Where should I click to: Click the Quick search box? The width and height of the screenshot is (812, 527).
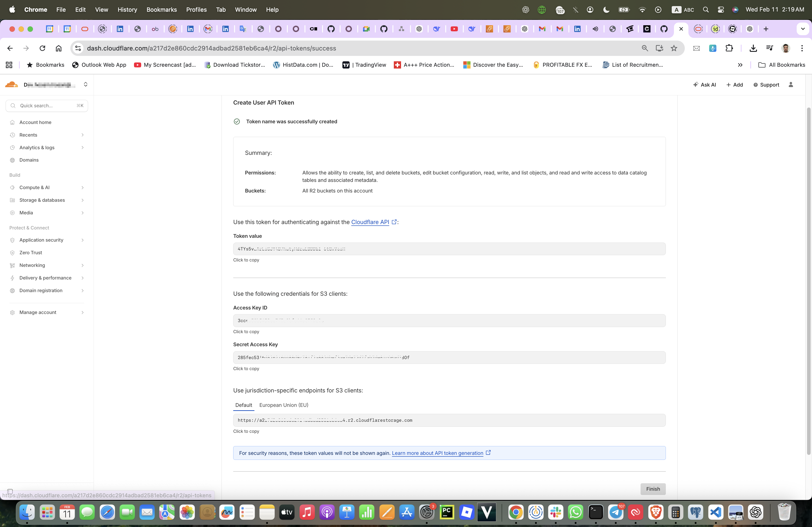point(47,106)
